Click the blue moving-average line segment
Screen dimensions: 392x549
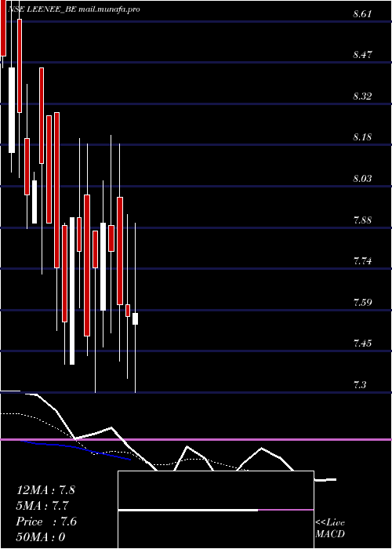pos(75,450)
